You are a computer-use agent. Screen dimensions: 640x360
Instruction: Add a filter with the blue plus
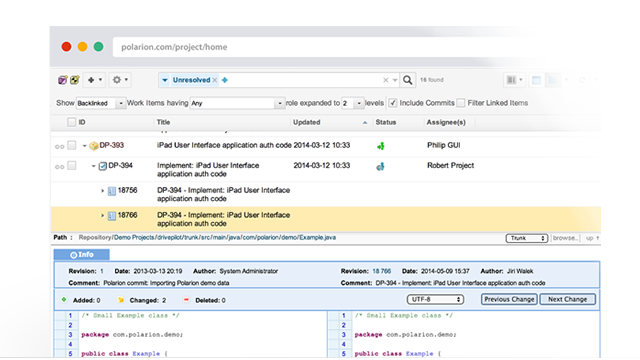pyautogui.click(x=225, y=80)
